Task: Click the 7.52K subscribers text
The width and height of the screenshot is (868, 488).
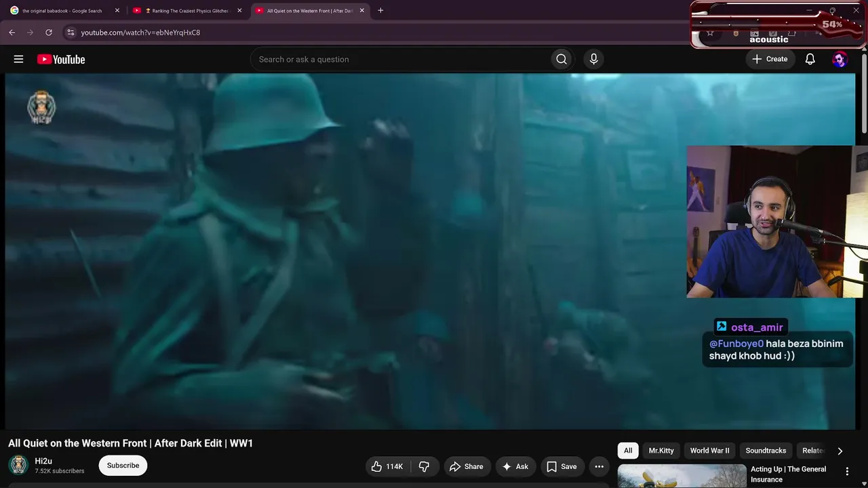Action: [x=60, y=471]
